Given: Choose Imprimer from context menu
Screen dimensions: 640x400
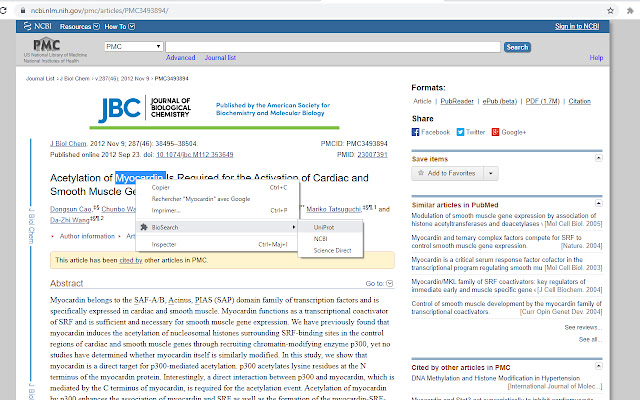Looking at the screenshot, I should coord(217,211).
